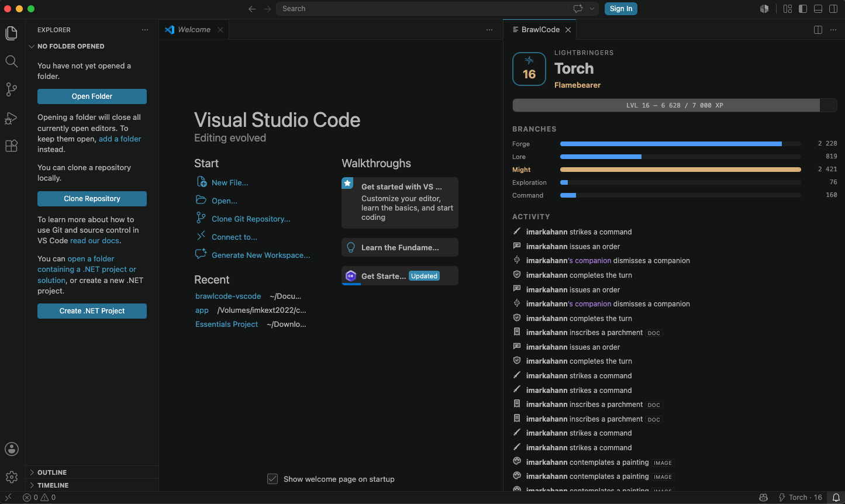This screenshot has height=504, width=845.
Task: Open Run and Debug view icon
Action: [12, 118]
